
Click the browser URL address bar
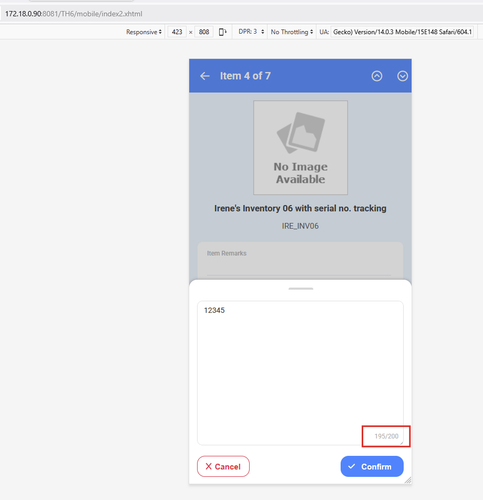[241, 14]
